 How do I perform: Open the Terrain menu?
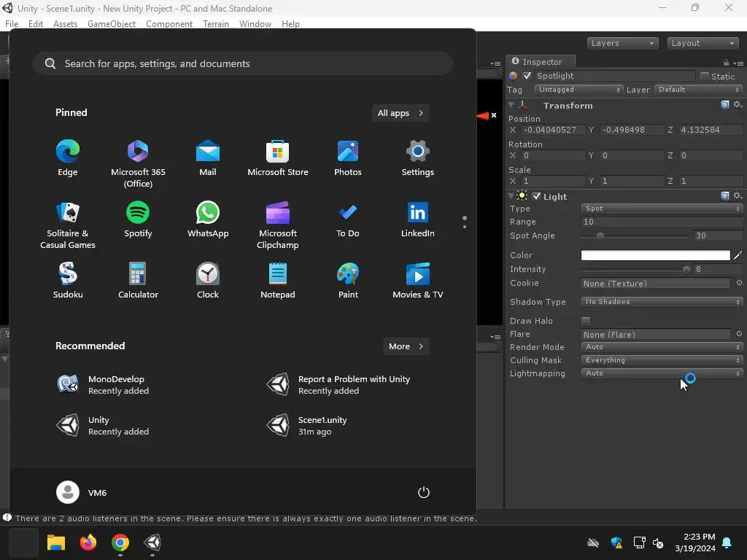click(x=216, y=24)
